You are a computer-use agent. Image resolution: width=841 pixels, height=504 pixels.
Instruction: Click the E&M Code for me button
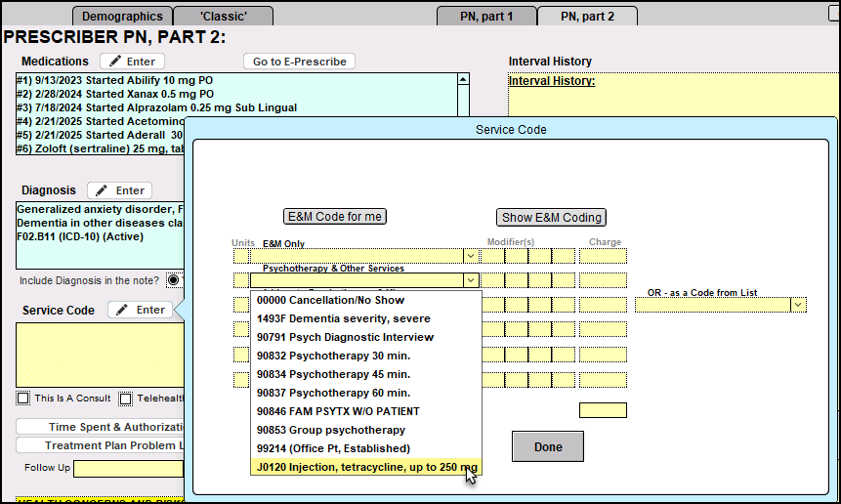coord(335,216)
